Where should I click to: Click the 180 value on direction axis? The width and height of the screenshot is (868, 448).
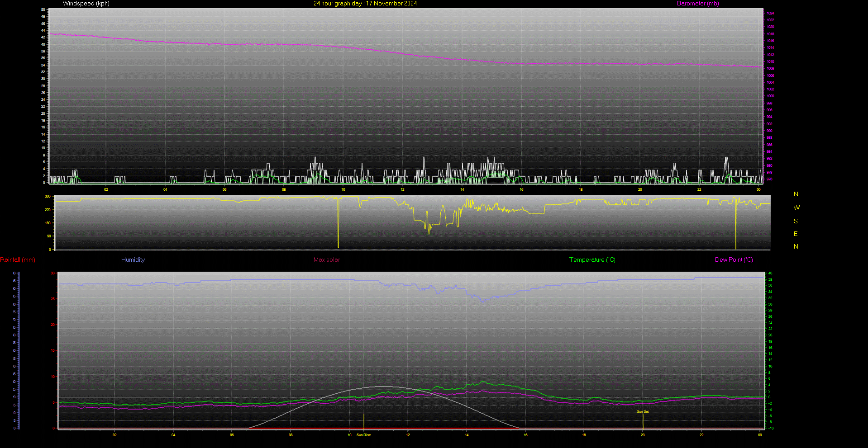(x=48, y=223)
